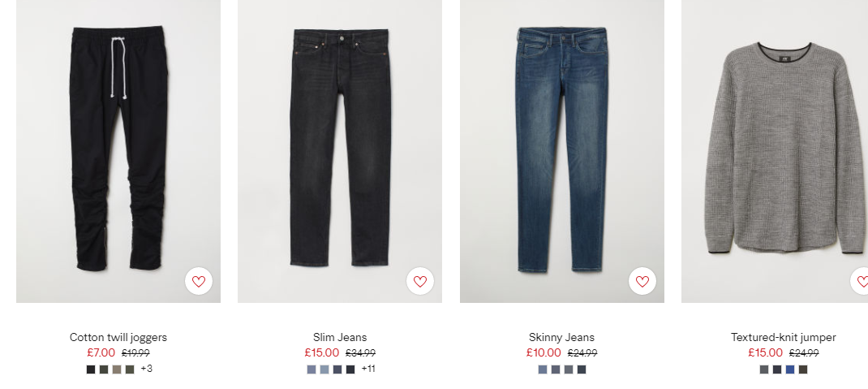Image resolution: width=868 pixels, height=389 pixels.
Task: Add Slim Jeans to favorites via heart
Action: [420, 281]
